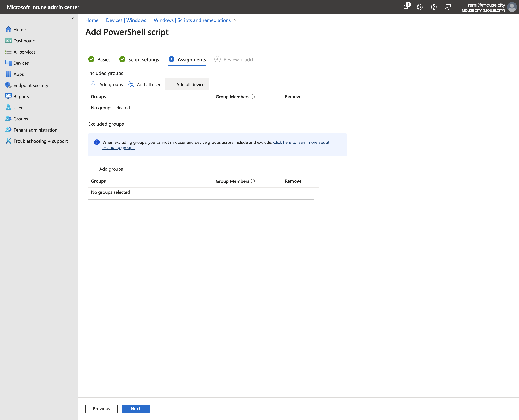This screenshot has width=519, height=420.
Task: Click the Devices | Windows breadcrumb
Action: (x=126, y=20)
